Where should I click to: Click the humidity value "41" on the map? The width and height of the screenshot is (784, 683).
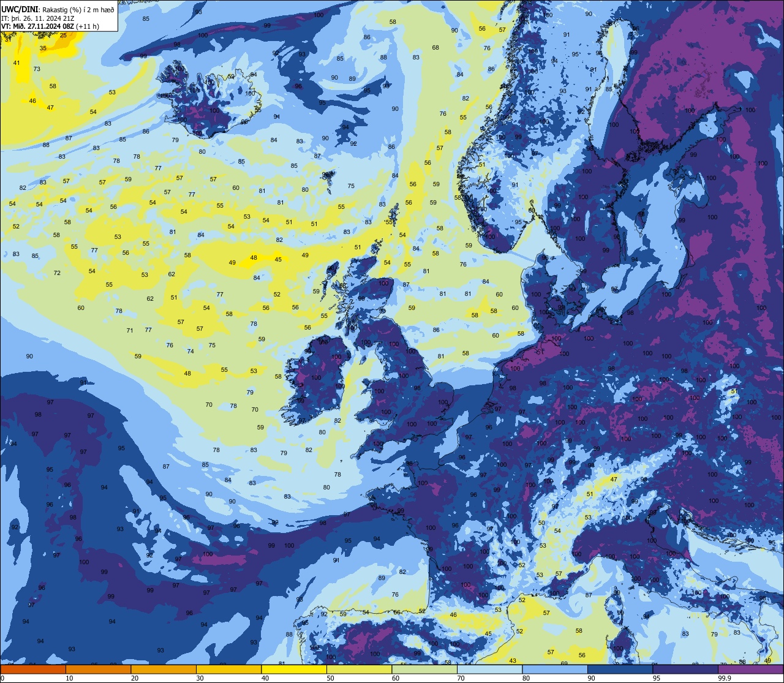click(17, 63)
